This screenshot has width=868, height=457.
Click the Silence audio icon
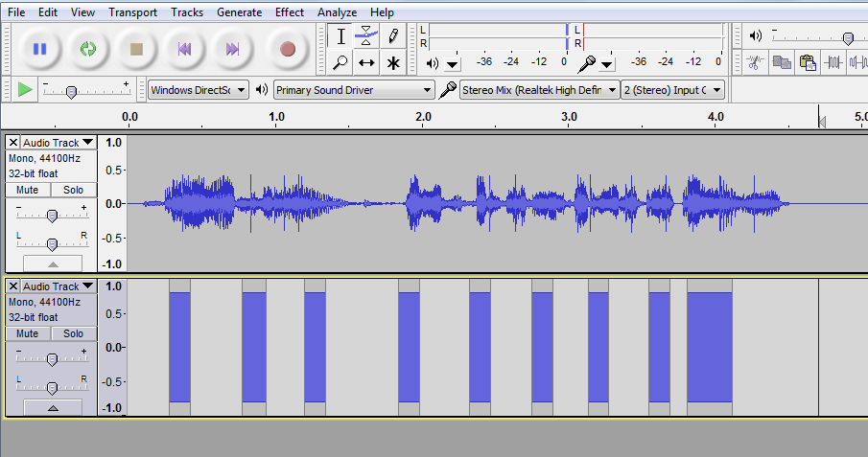tap(858, 62)
